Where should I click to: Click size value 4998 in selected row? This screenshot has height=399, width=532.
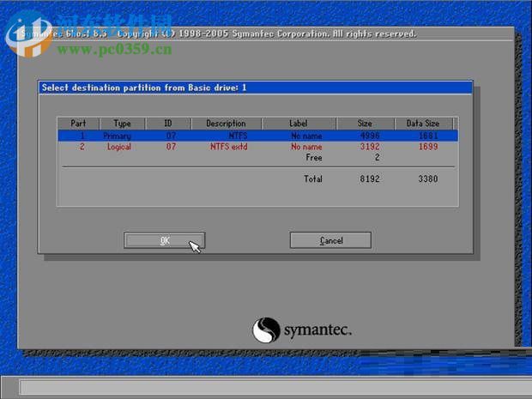(x=370, y=136)
